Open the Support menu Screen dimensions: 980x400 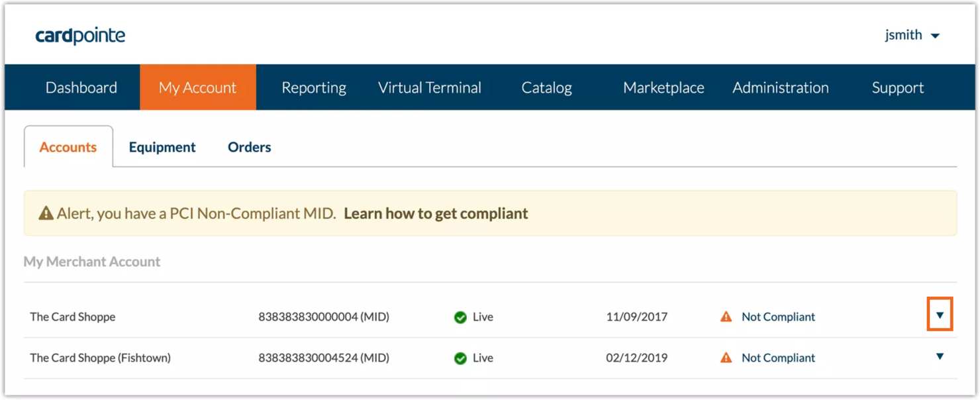(x=897, y=87)
